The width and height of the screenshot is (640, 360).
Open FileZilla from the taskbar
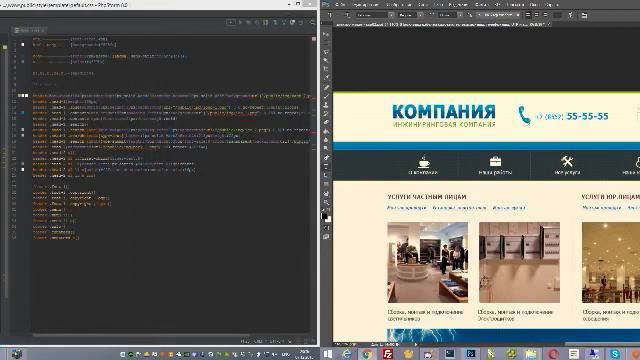[387, 354]
